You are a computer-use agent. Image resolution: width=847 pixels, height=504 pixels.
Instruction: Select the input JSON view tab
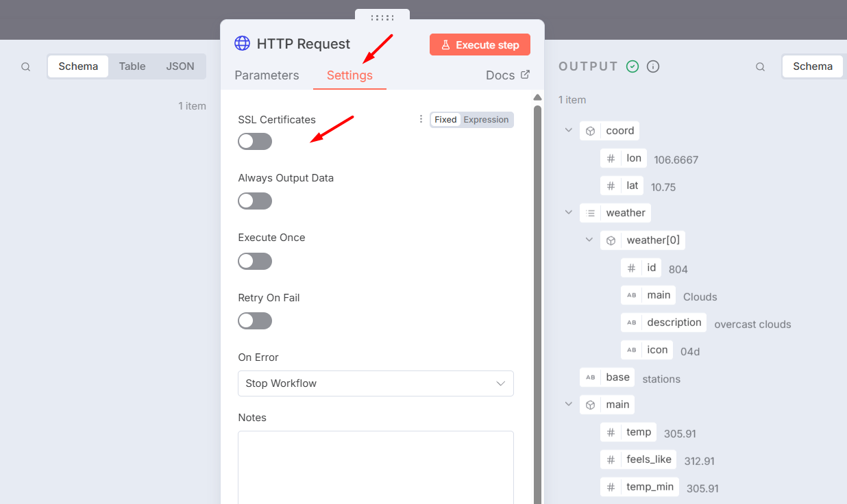[x=180, y=66]
